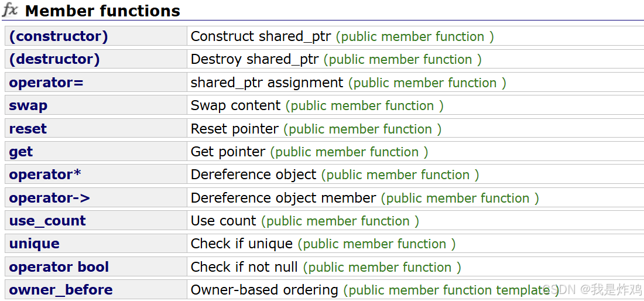
Task: Go to the swap function page
Action: [28, 105]
